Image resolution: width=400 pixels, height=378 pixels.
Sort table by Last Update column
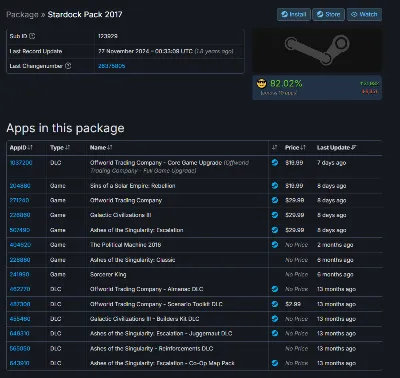coord(336,148)
